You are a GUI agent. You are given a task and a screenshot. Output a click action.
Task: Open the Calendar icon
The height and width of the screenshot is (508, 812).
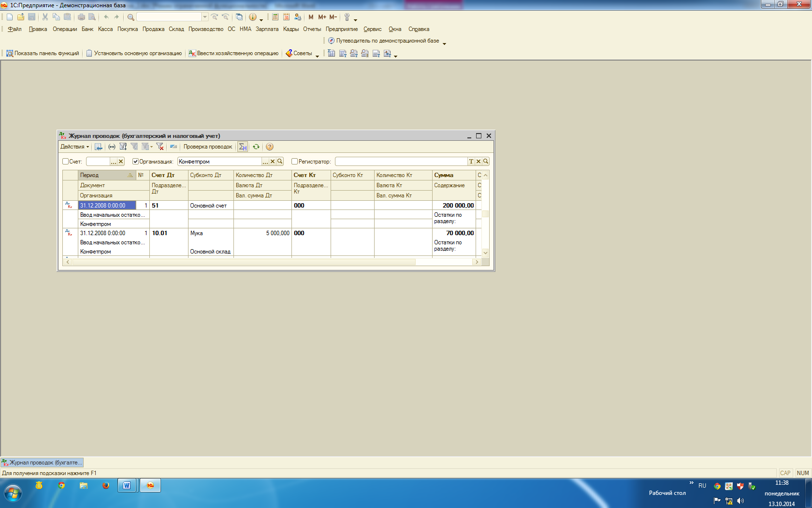point(286,17)
